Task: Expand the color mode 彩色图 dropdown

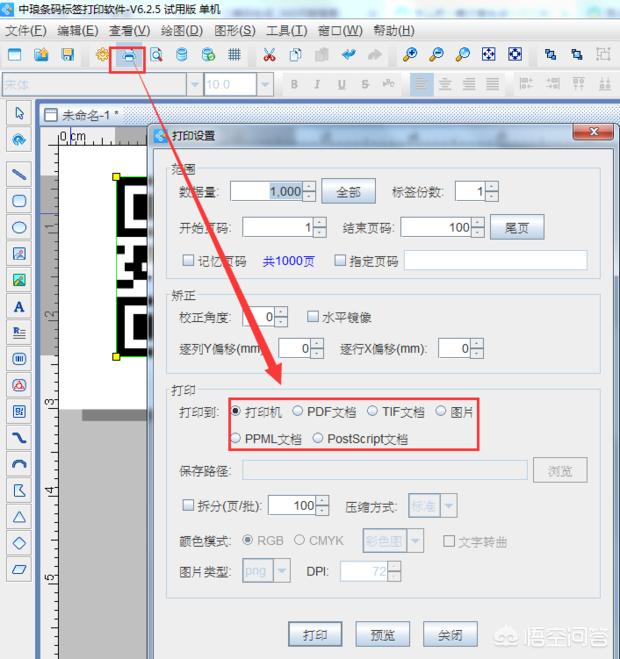Action: point(415,540)
